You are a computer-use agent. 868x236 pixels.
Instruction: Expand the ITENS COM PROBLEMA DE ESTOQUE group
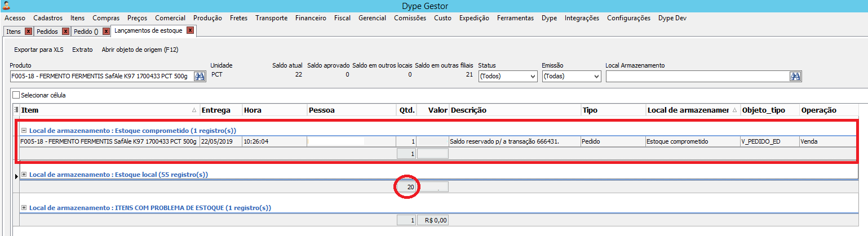point(24,208)
